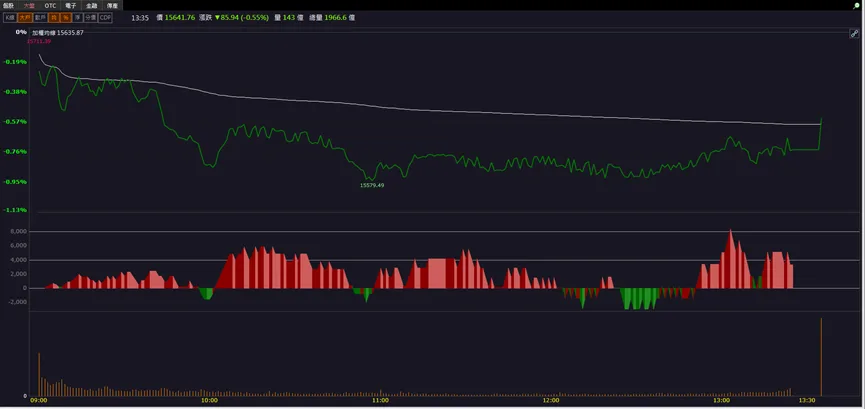Toggle the 淨 indicator button
This screenshot has height=409, width=865.
point(78,18)
